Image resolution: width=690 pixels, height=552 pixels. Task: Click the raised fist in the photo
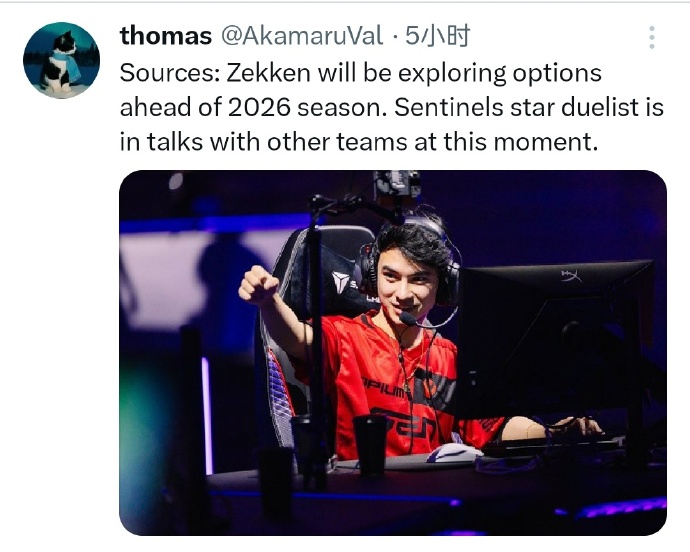tap(257, 285)
